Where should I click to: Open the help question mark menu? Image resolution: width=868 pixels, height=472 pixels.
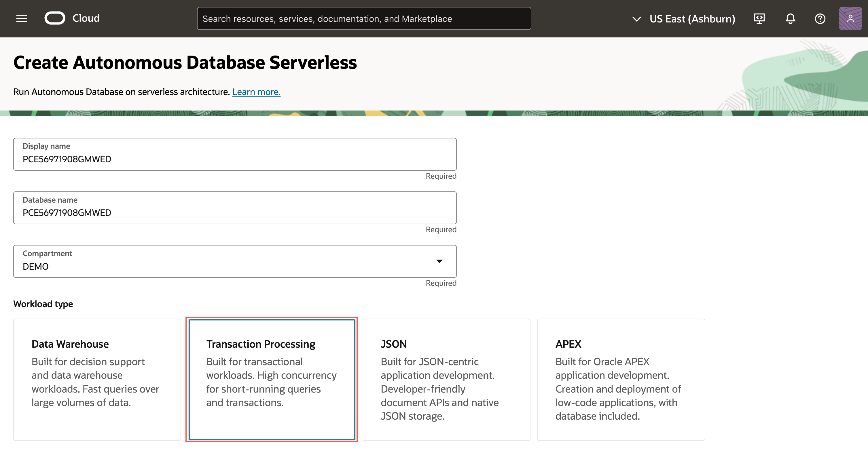[820, 18]
